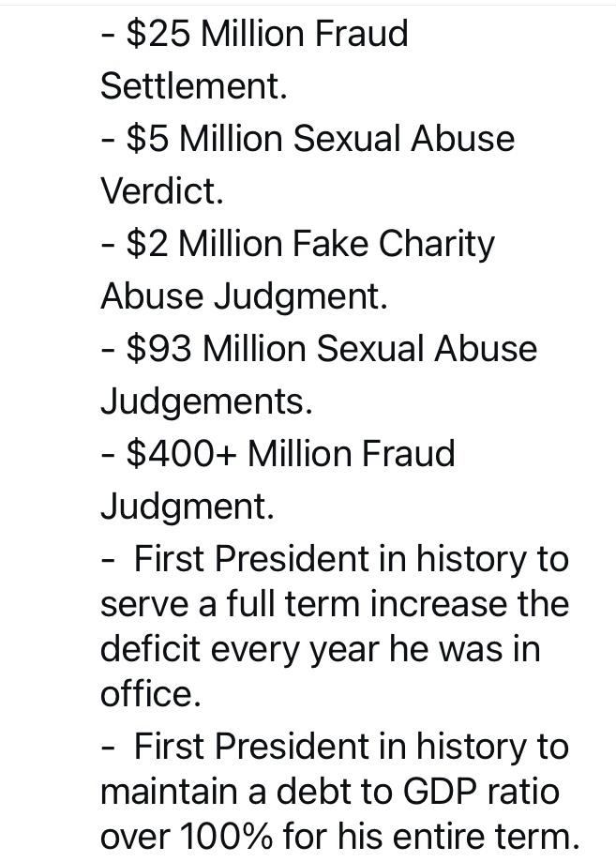Click the "Abuse Judgment." text
This screenshot has height=862, width=616.
pos(244,296)
